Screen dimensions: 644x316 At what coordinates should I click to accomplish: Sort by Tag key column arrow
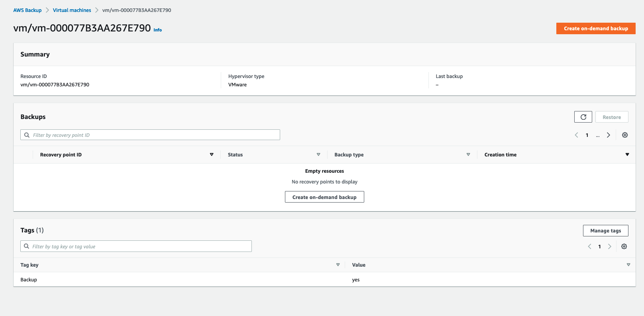click(338, 265)
